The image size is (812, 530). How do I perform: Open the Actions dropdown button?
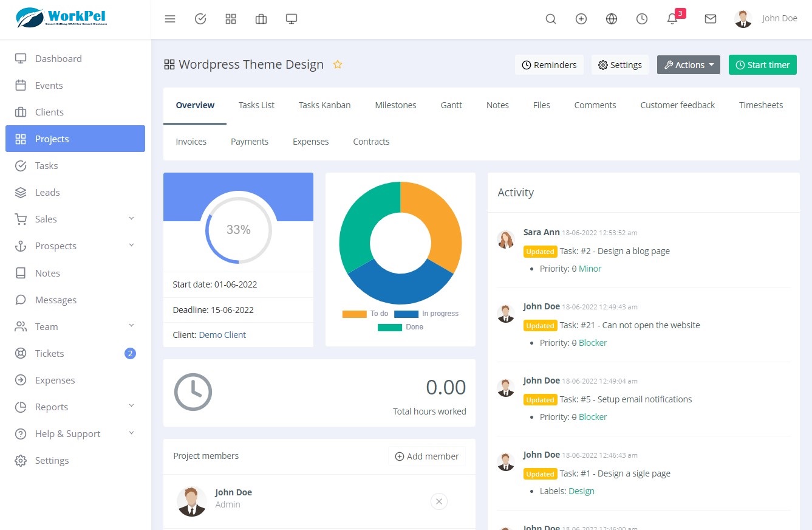click(689, 65)
